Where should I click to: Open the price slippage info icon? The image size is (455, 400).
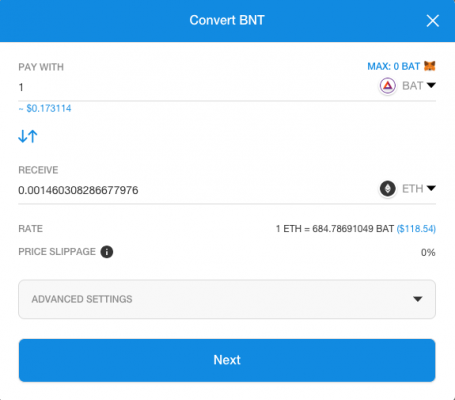107,252
